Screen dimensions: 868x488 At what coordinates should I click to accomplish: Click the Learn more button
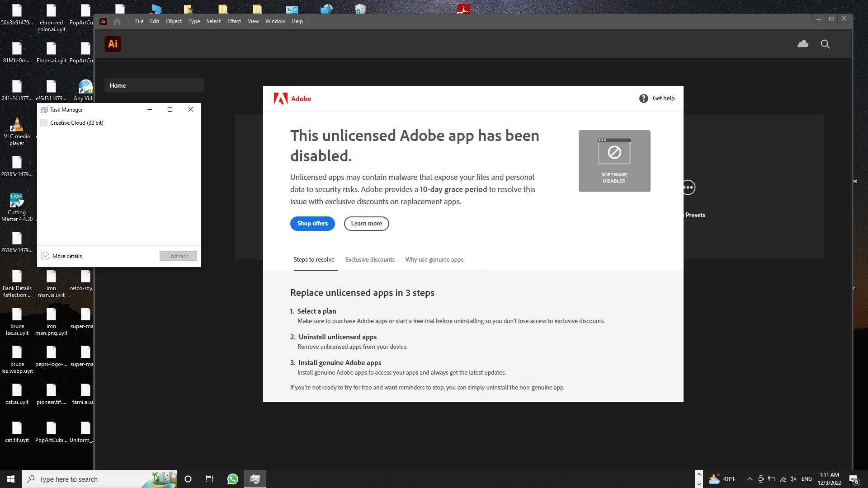point(366,224)
